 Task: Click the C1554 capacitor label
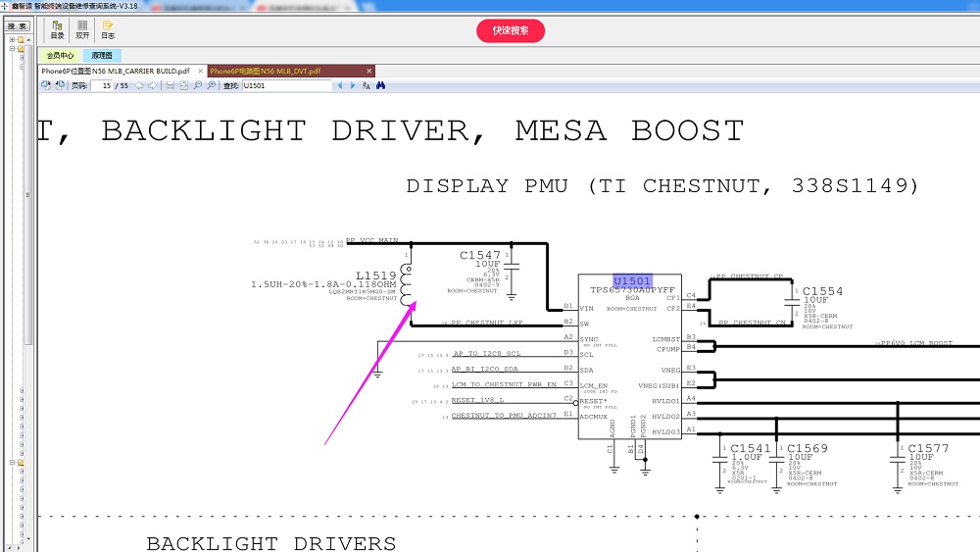pos(822,291)
